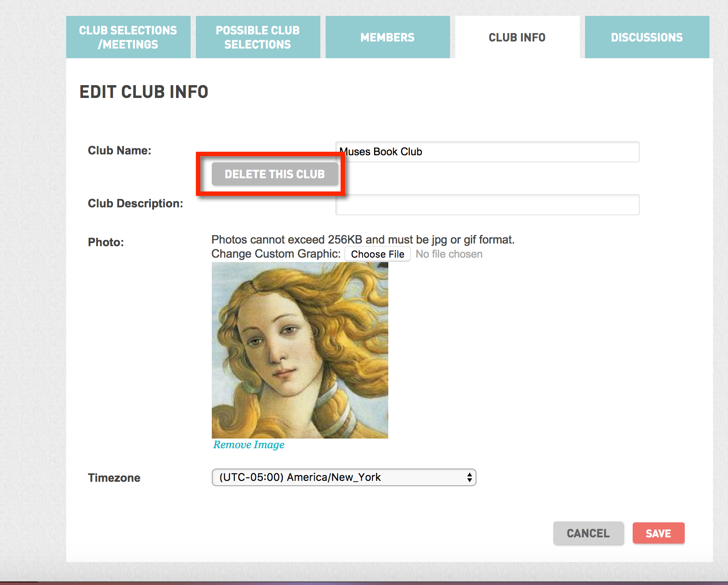
Task: Click the Remove Image link
Action: (248, 445)
